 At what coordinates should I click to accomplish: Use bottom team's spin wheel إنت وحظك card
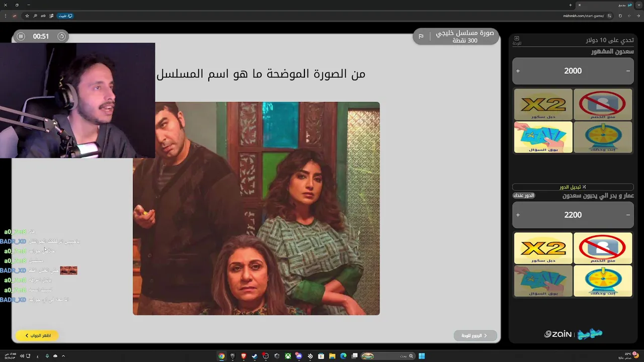[x=603, y=281]
